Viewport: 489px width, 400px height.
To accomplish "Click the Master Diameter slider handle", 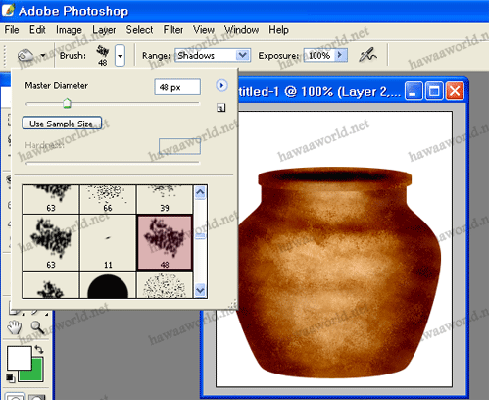I will click(67, 103).
